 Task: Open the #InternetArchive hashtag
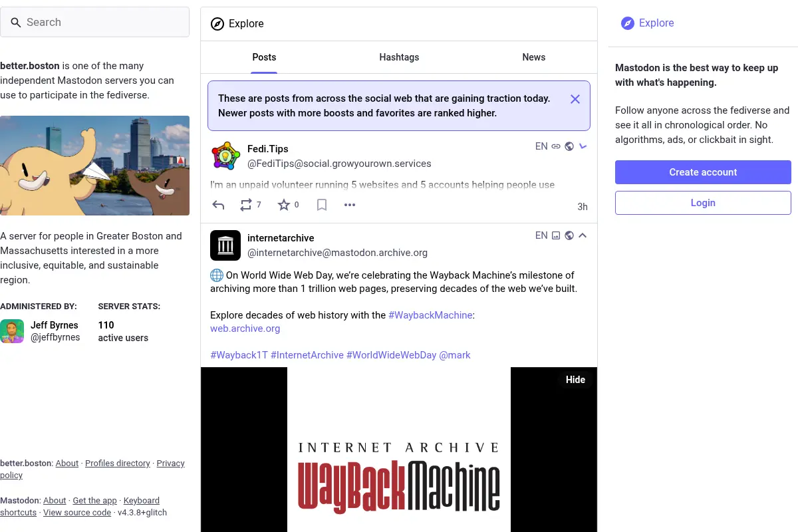[x=307, y=355]
